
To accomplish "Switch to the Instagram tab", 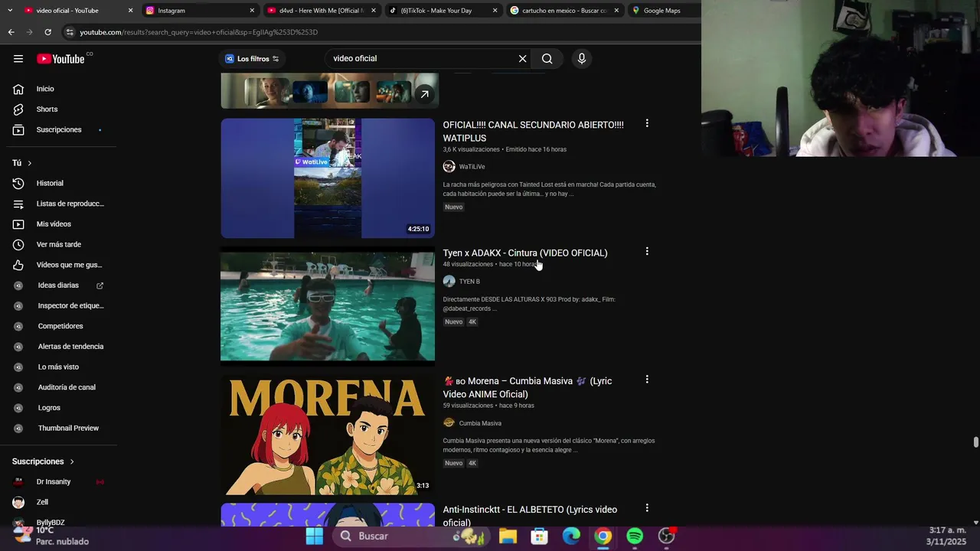I will (x=201, y=11).
